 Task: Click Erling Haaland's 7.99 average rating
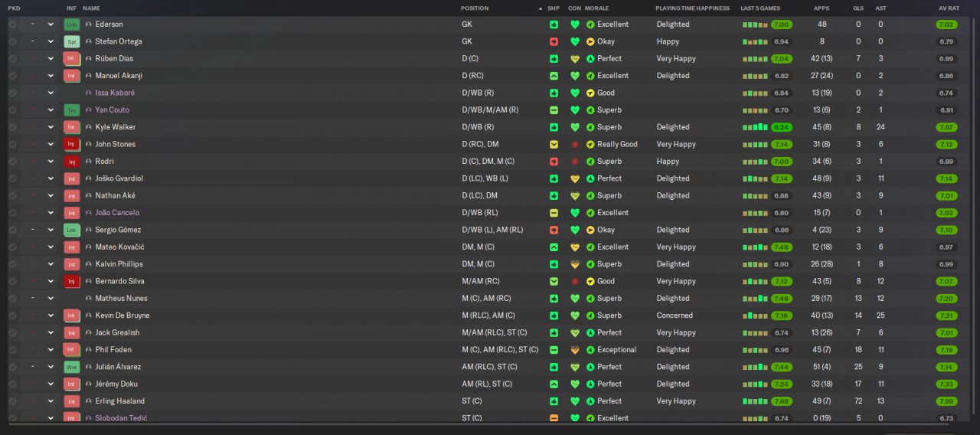pyautogui.click(x=947, y=401)
